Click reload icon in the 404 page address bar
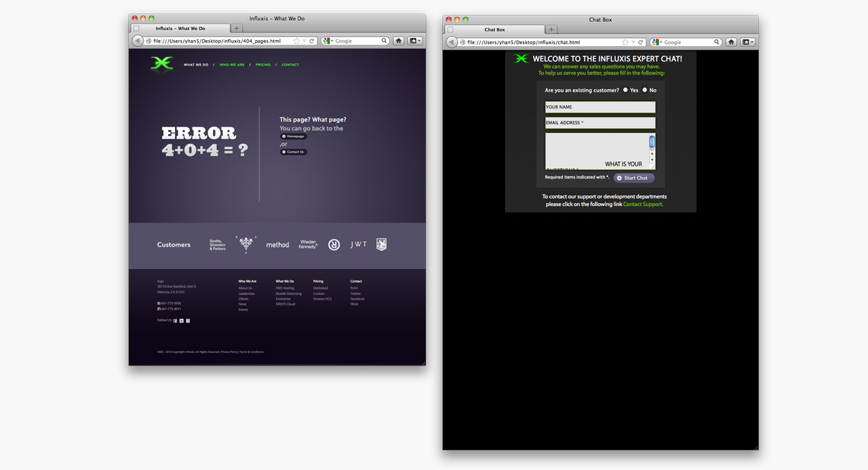The width and height of the screenshot is (868, 470). point(312,41)
